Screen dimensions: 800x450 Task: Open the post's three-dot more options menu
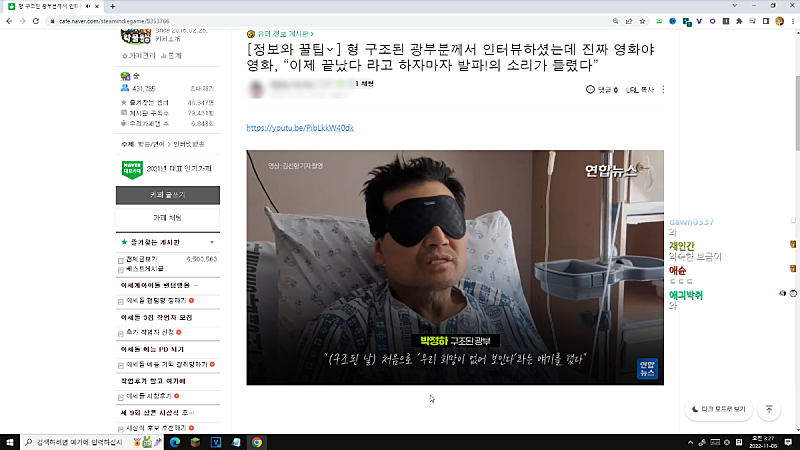point(663,90)
